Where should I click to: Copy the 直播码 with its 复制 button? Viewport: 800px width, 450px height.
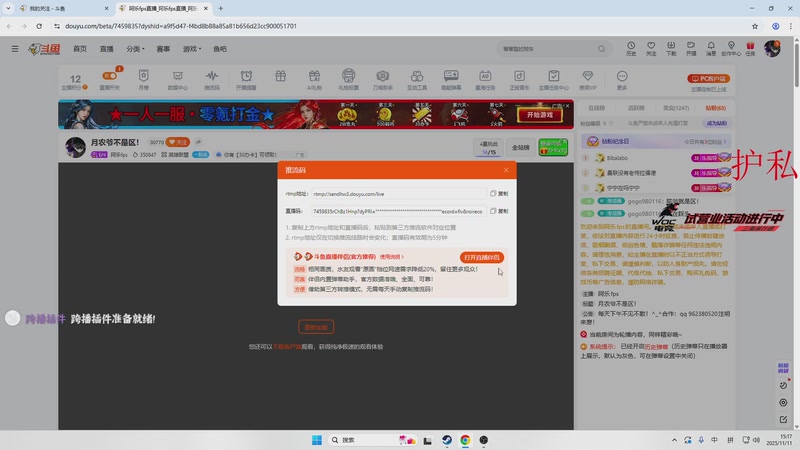click(499, 211)
